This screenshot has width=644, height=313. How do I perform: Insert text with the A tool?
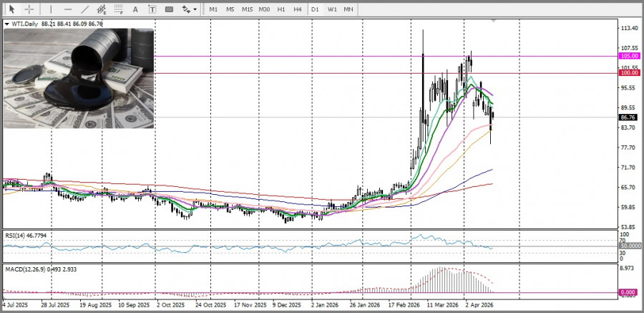[x=137, y=9]
